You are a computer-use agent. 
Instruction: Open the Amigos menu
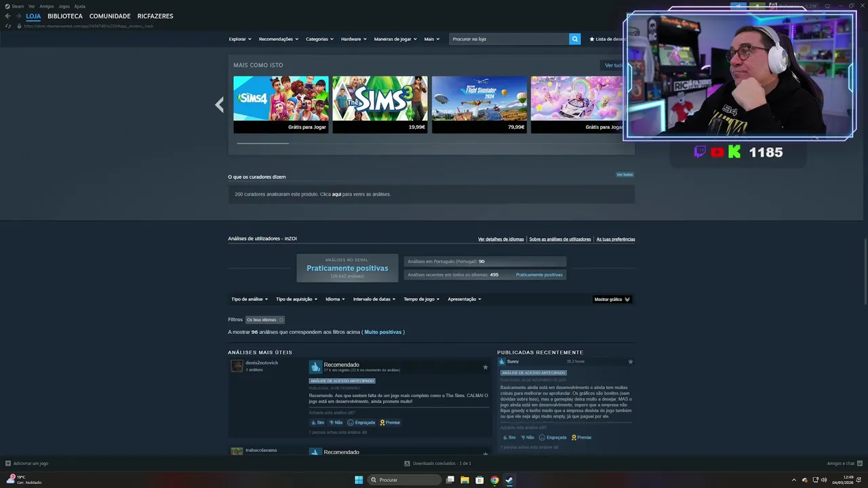(x=47, y=6)
